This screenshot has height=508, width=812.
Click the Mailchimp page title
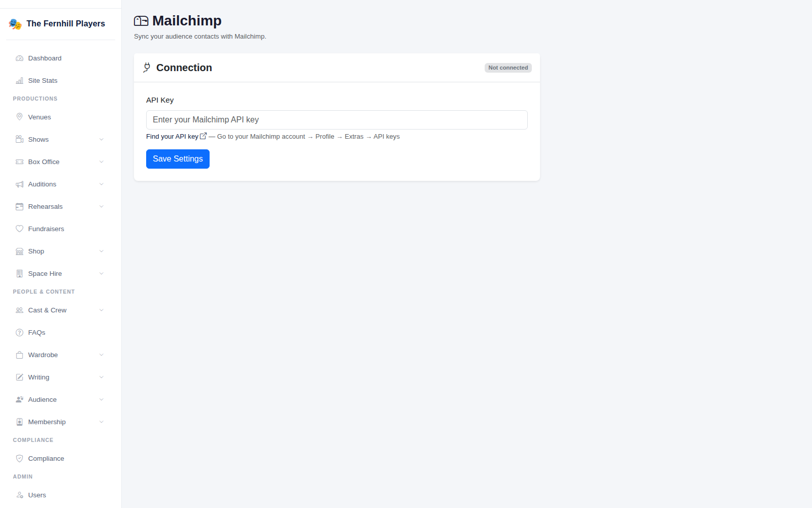click(x=187, y=21)
